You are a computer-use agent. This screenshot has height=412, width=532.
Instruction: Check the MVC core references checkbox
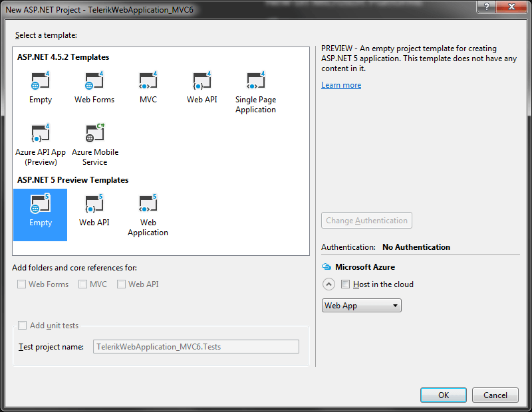(82, 284)
